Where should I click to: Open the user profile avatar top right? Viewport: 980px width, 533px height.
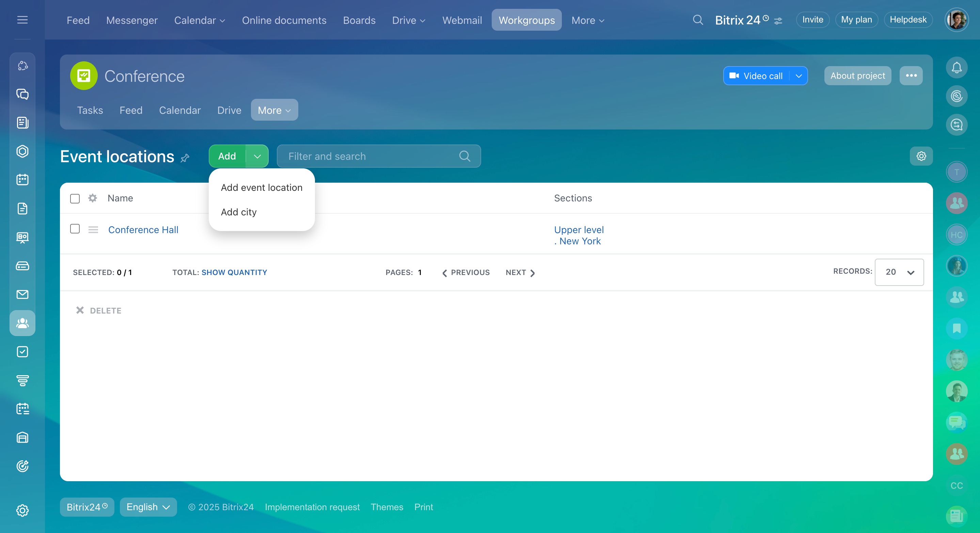(x=957, y=20)
